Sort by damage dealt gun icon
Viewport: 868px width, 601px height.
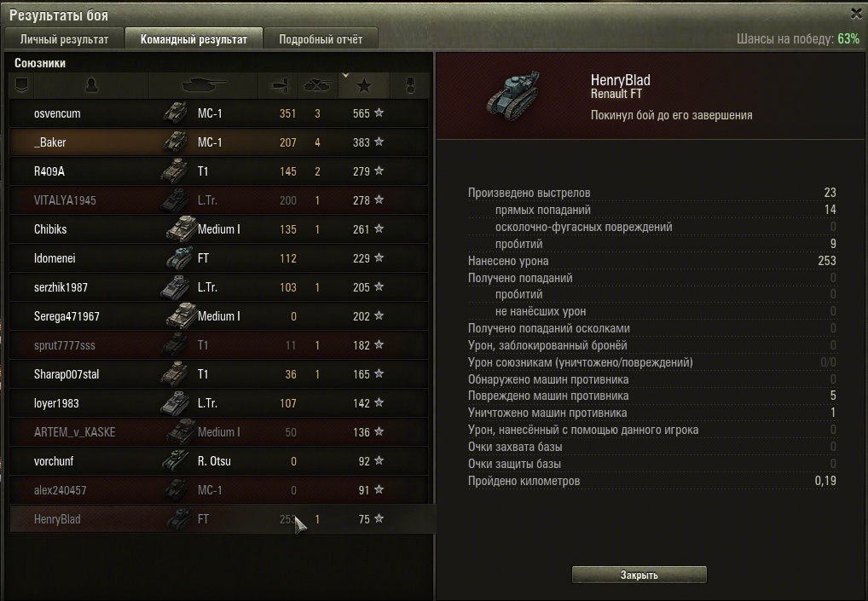(278, 86)
